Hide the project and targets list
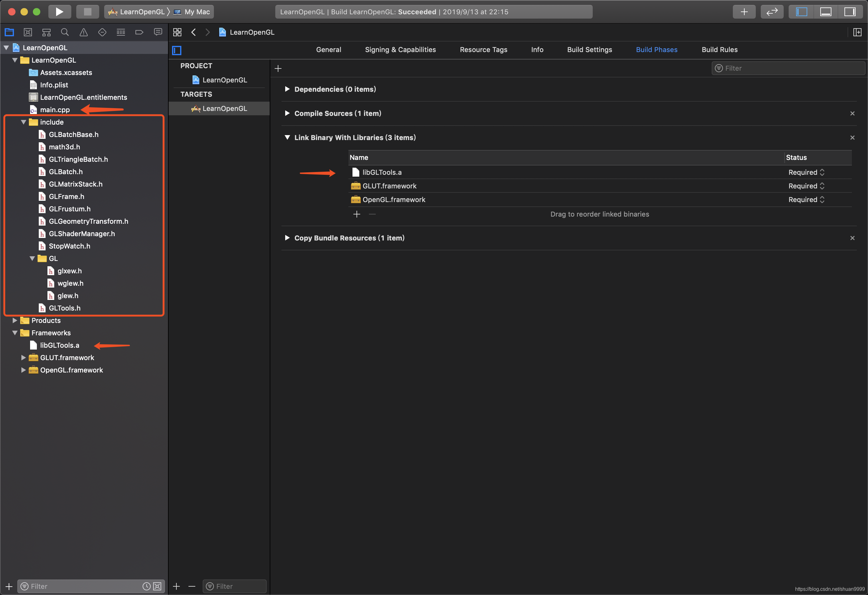Viewport: 868px width, 595px height. coord(177,50)
